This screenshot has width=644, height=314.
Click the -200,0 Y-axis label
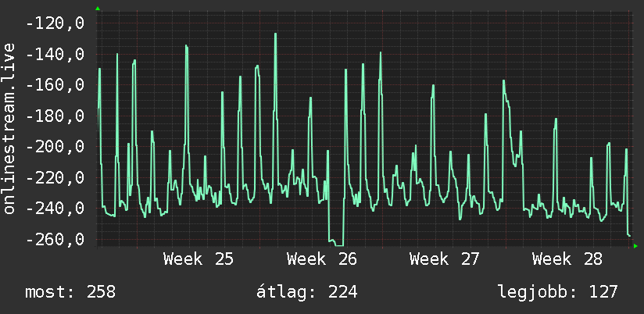pyautogui.click(x=55, y=147)
